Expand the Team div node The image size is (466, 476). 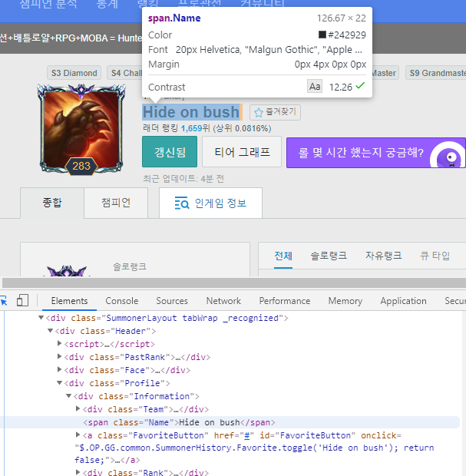click(78, 408)
